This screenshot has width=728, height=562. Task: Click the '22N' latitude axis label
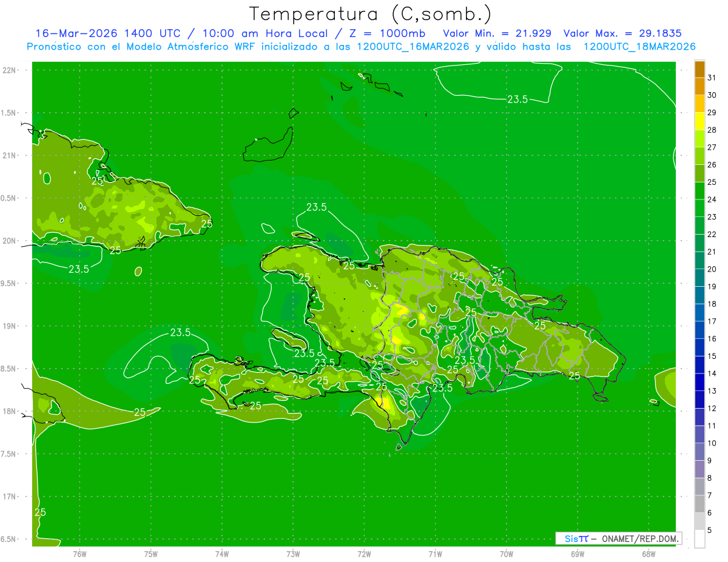pos(9,70)
